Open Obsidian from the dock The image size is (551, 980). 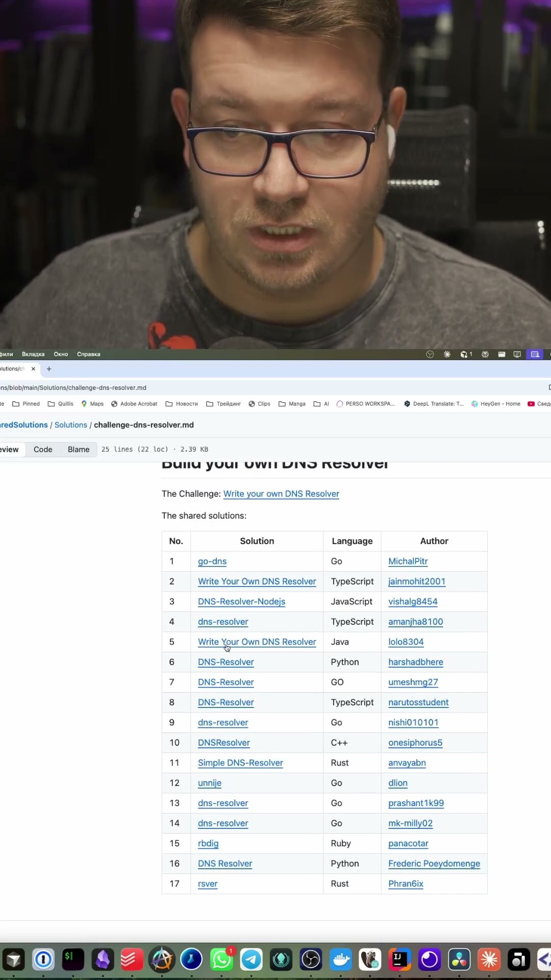point(103,960)
